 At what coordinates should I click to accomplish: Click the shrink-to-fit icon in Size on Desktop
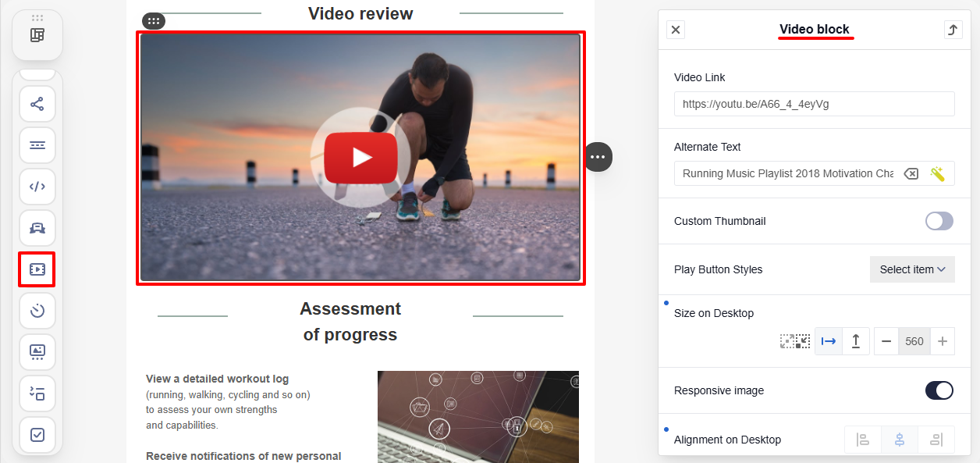click(x=803, y=341)
